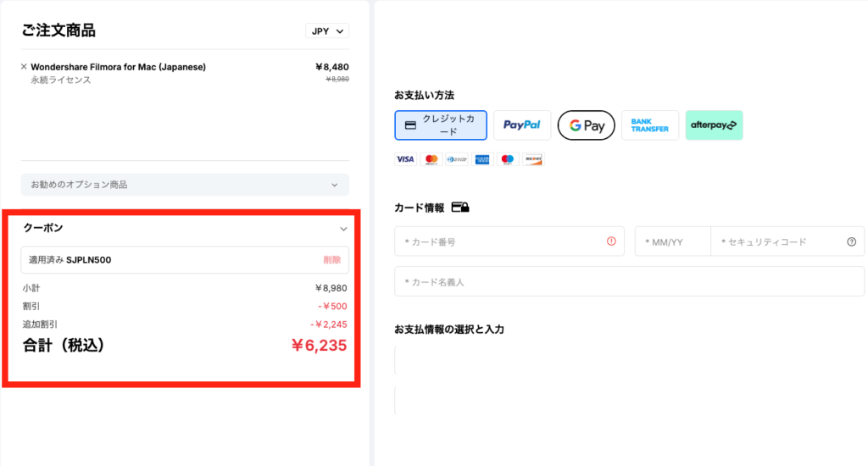Click 削除 to remove coupon SJPLN500
Screen dimensions: 868x466
click(331, 260)
